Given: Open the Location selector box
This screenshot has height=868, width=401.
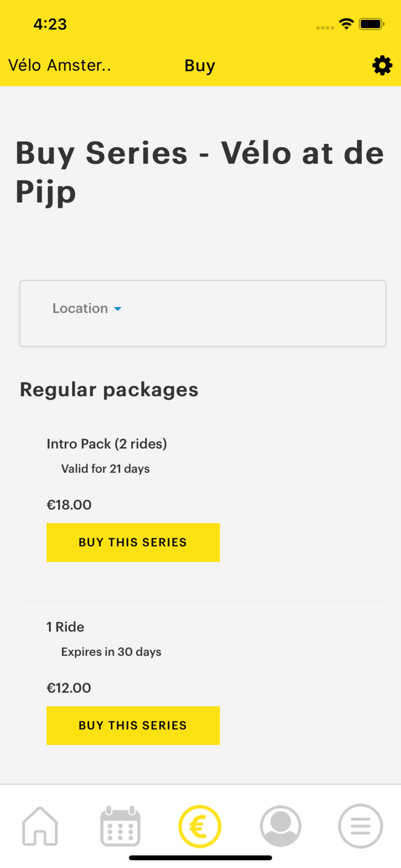Looking at the screenshot, I should (203, 313).
